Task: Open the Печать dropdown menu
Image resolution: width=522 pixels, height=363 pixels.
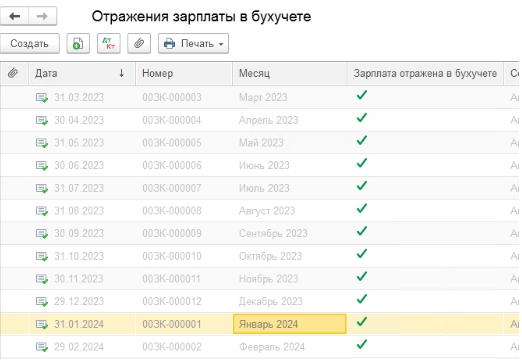Action: pos(193,43)
